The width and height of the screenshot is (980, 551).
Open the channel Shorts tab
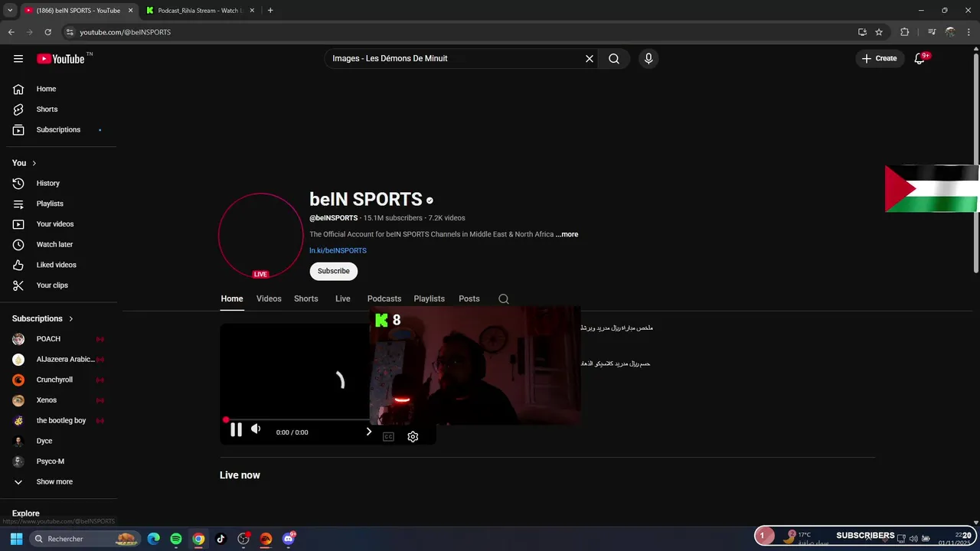[x=306, y=299]
